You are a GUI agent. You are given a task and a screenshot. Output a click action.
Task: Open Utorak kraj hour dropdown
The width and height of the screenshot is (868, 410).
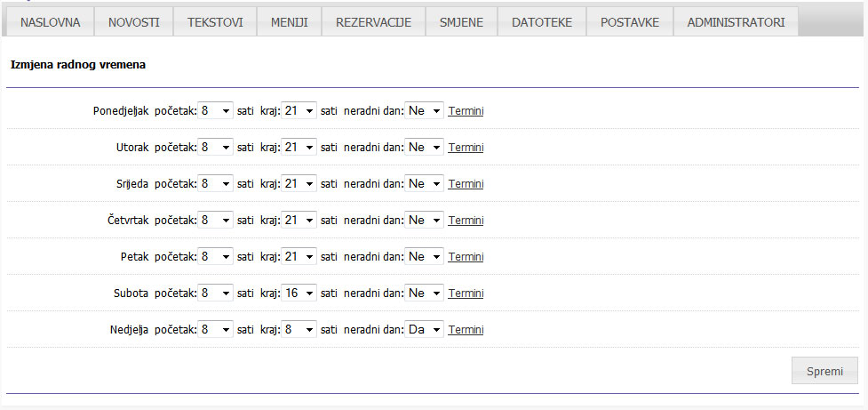[x=299, y=148]
